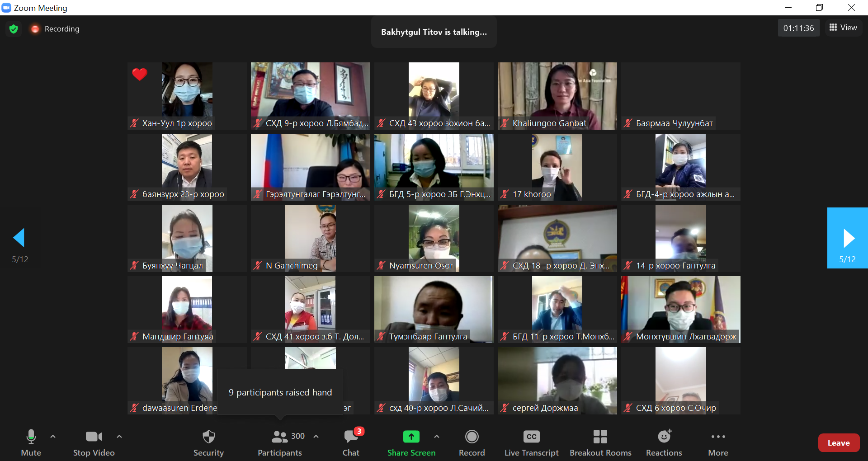
Task: Click the green encryption shield icon
Action: click(x=14, y=29)
